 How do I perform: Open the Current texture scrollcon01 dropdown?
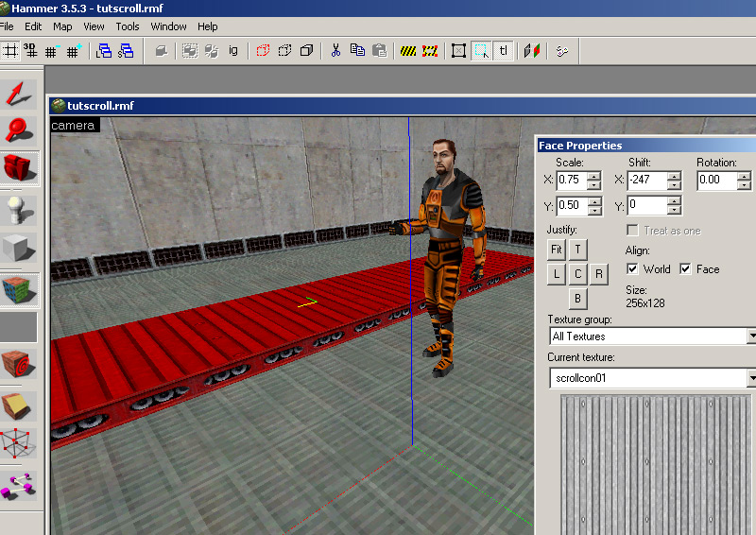[x=751, y=378]
